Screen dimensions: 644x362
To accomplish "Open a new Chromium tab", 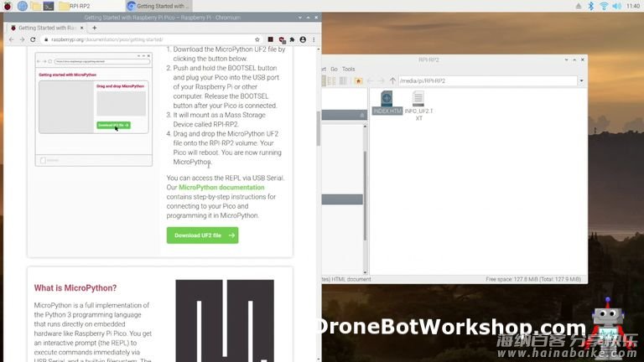I will click(x=94, y=28).
